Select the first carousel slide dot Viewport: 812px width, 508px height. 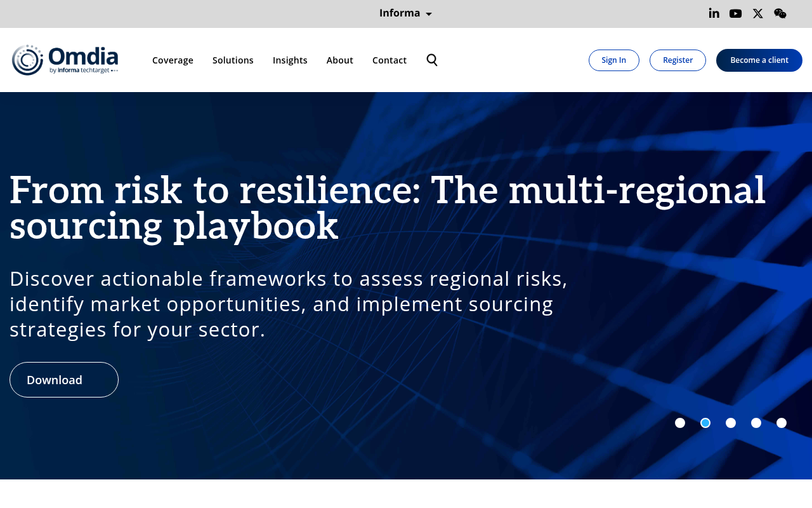point(680,423)
